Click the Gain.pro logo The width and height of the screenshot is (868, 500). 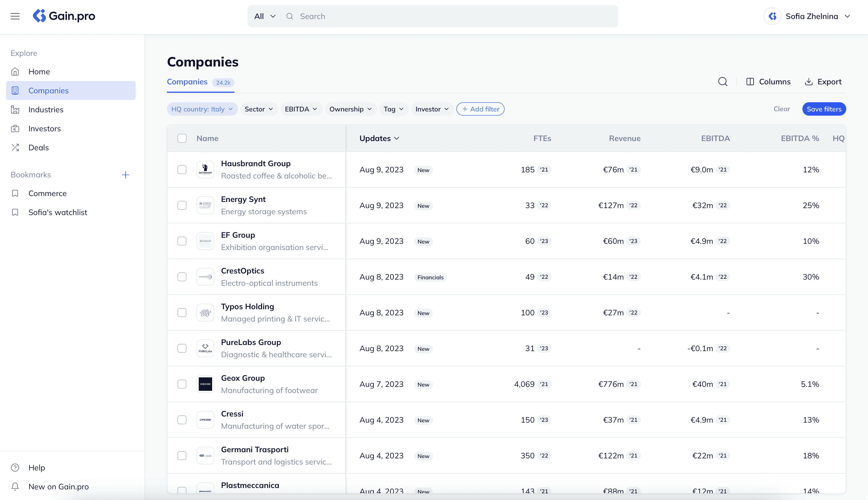64,16
